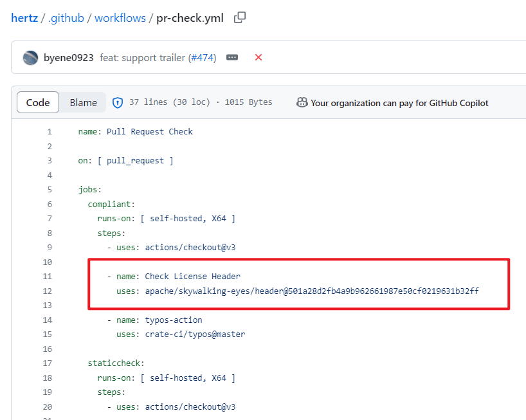The height and width of the screenshot is (420, 526).
Task: Click 'runs-on' line under staticcheck job
Action: coord(167,378)
